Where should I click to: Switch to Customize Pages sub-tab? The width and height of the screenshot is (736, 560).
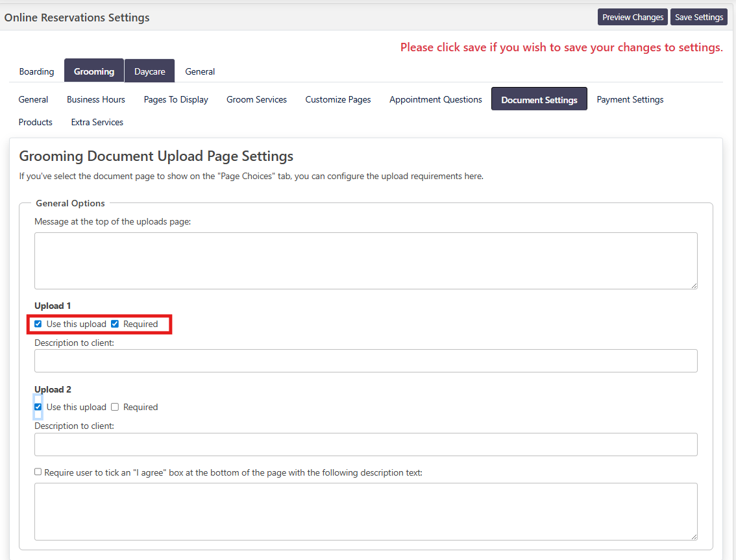pos(338,99)
